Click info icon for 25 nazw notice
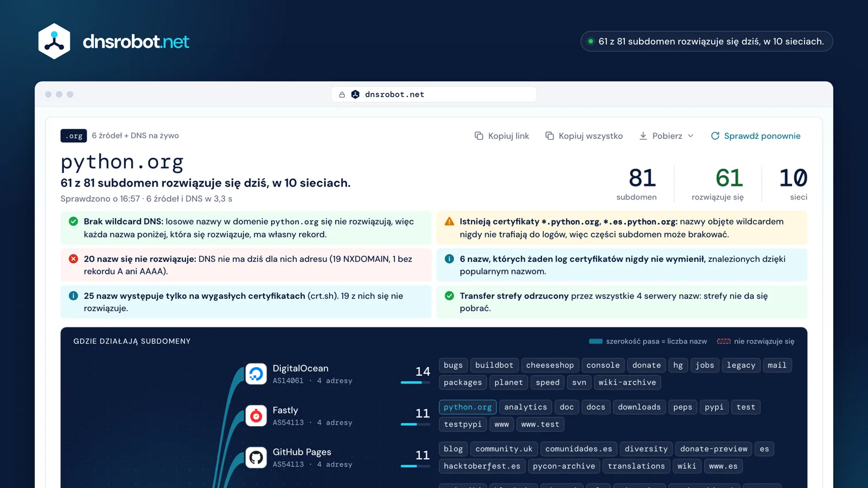Image resolution: width=868 pixels, height=488 pixels. (x=73, y=296)
